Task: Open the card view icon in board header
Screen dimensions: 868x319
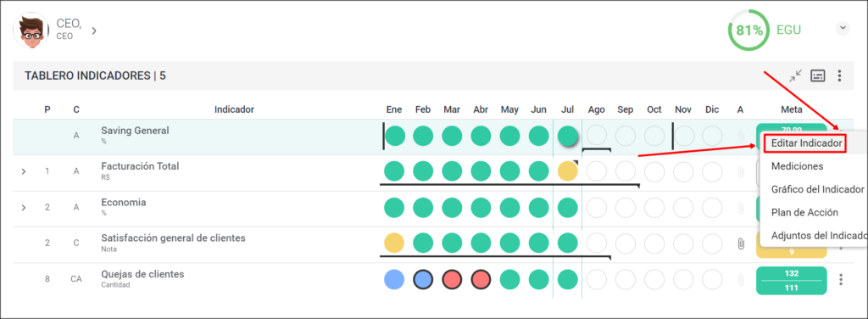Action: click(818, 76)
